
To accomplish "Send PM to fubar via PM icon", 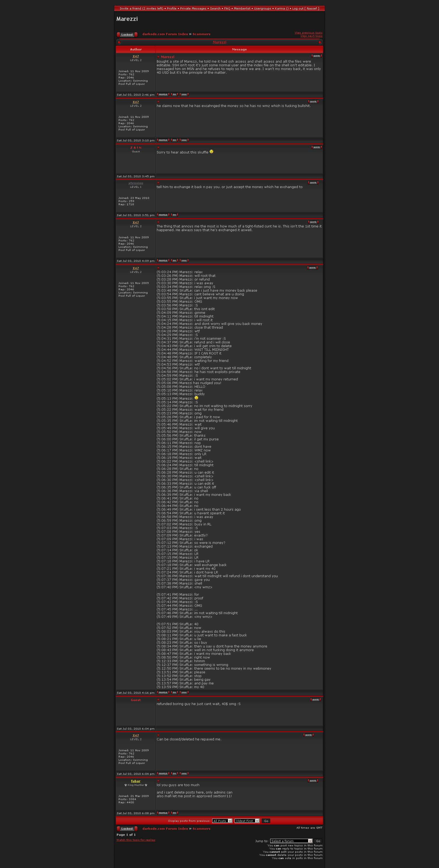I will tap(174, 813).
